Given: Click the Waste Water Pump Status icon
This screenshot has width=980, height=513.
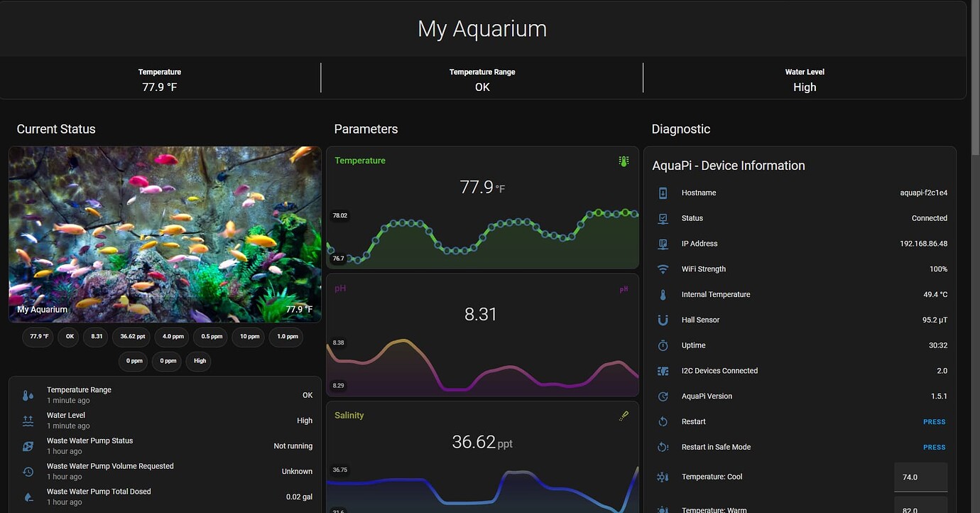Looking at the screenshot, I should click(x=27, y=445).
